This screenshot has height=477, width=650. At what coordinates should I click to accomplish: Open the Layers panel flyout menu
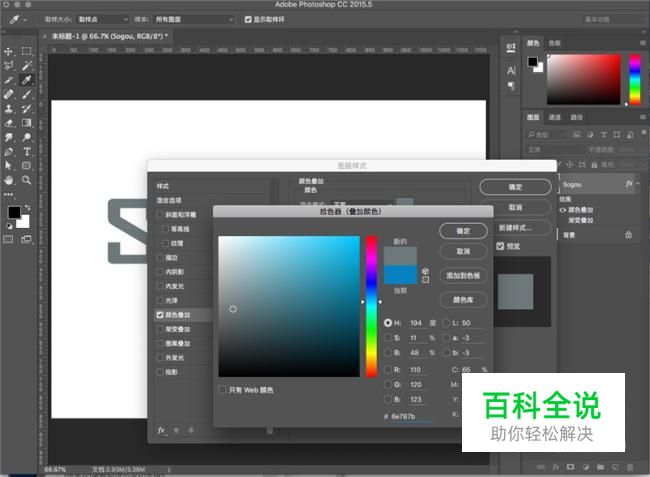click(x=643, y=118)
